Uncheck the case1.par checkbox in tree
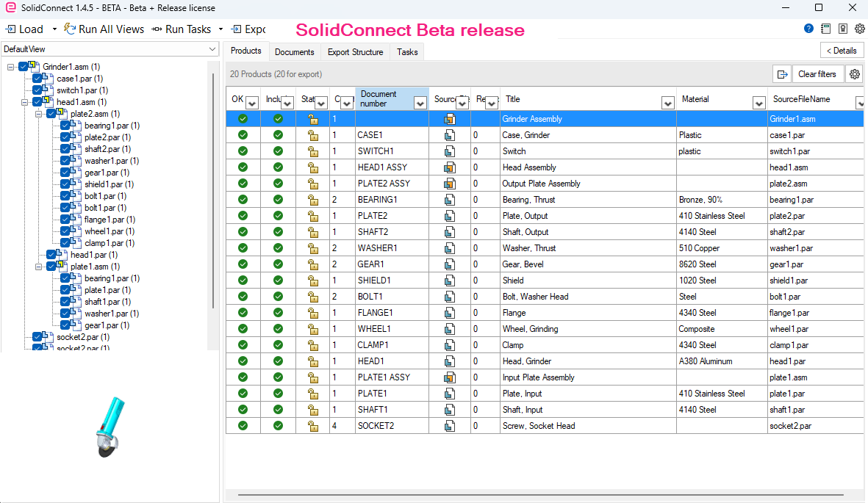This screenshot has width=868, height=503. tap(37, 79)
